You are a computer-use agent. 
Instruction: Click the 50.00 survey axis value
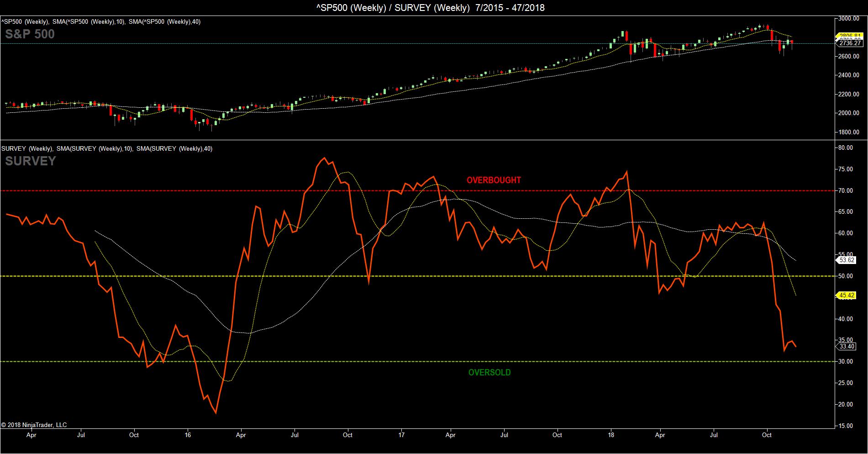coord(846,276)
